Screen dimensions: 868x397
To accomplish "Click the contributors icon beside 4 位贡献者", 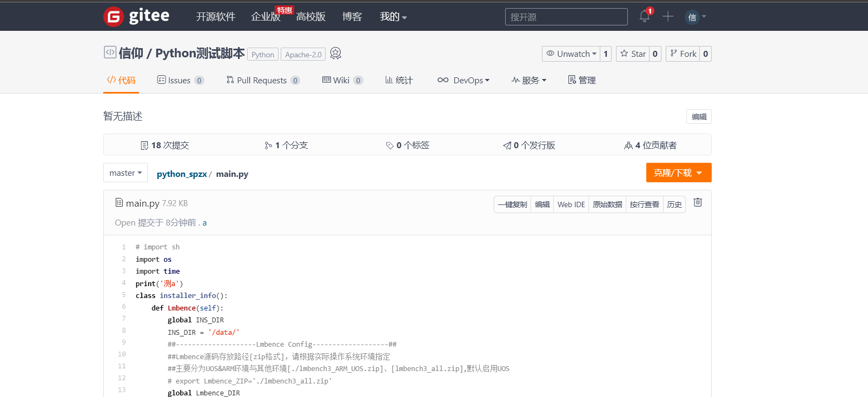I will tap(628, 145).
